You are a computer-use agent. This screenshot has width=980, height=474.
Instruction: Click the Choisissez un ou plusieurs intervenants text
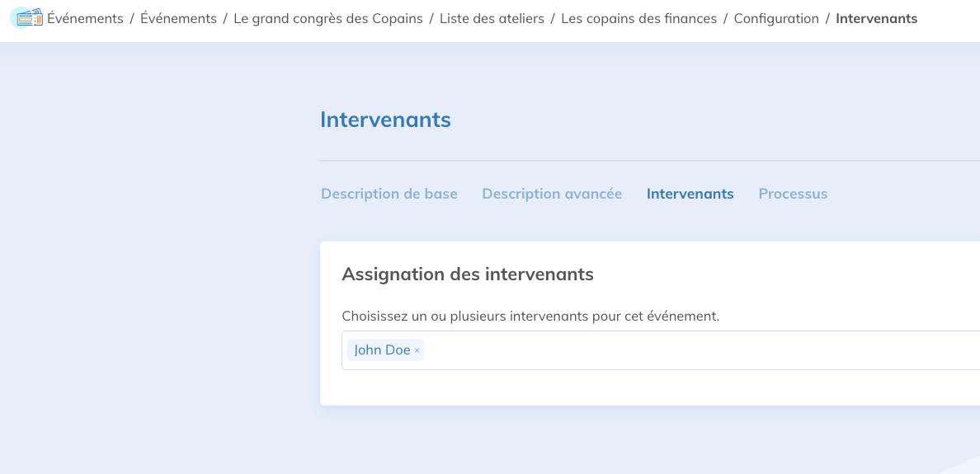pyautogui.click(x=530, y=316)
